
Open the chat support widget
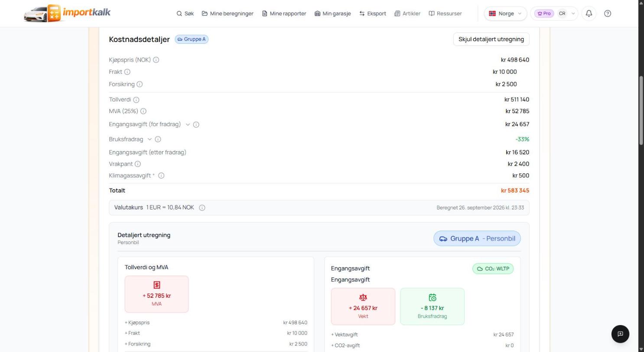620,334
